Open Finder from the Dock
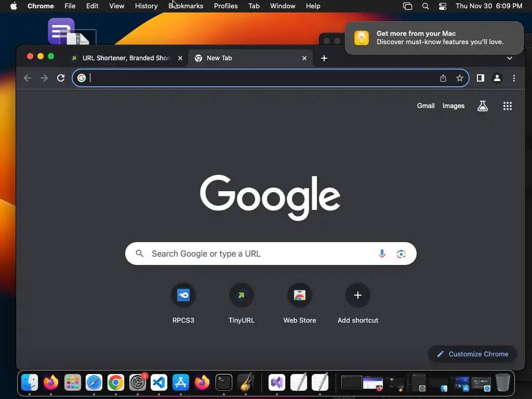Screen dimensions: 532x399 [x=30, y=382]
